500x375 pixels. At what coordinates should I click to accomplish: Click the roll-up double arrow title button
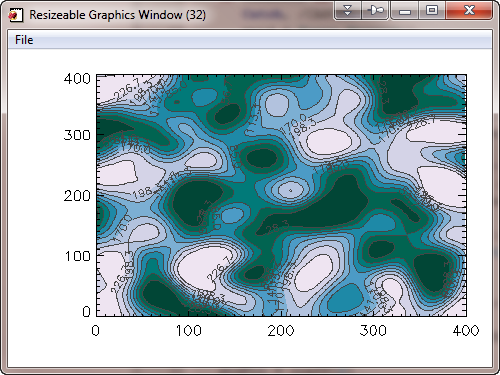pos(348,10)
